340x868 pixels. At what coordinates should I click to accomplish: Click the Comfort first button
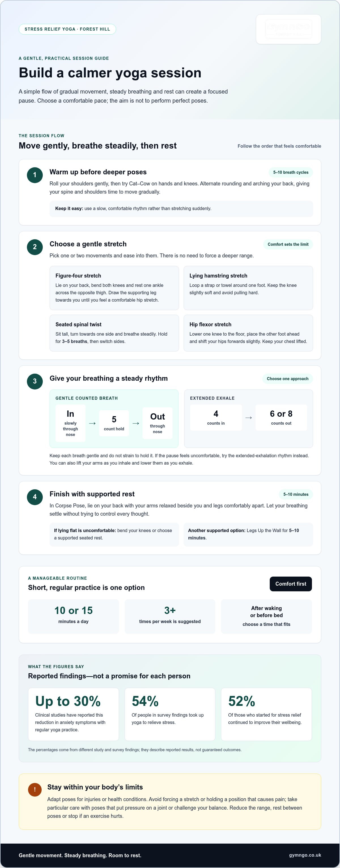[290, 584]
